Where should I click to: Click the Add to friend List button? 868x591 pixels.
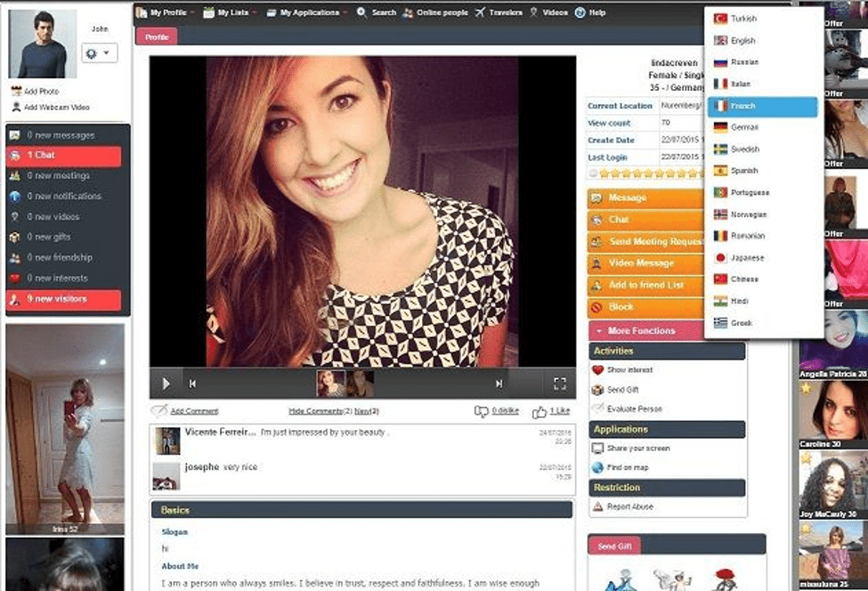(643, 286)
